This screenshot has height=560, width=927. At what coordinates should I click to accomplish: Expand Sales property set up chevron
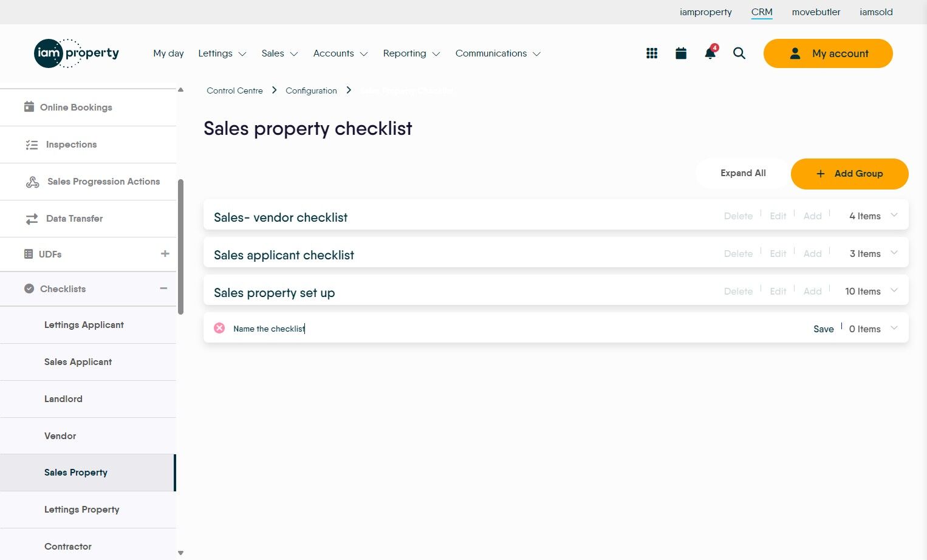(894, 291)
